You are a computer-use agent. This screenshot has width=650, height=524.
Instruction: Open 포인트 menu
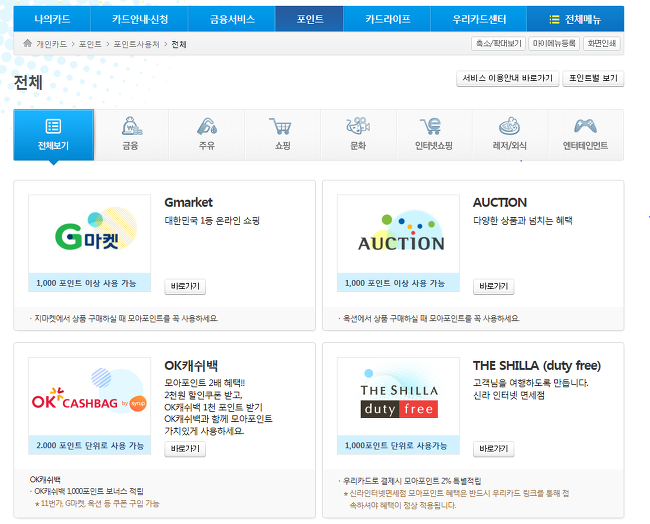point(309,19)
